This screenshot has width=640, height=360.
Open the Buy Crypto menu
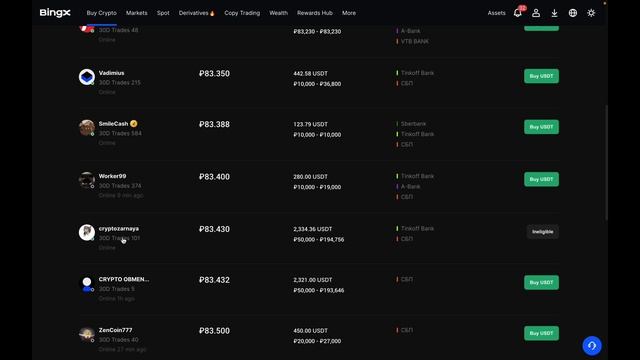(x=101, y=13)
